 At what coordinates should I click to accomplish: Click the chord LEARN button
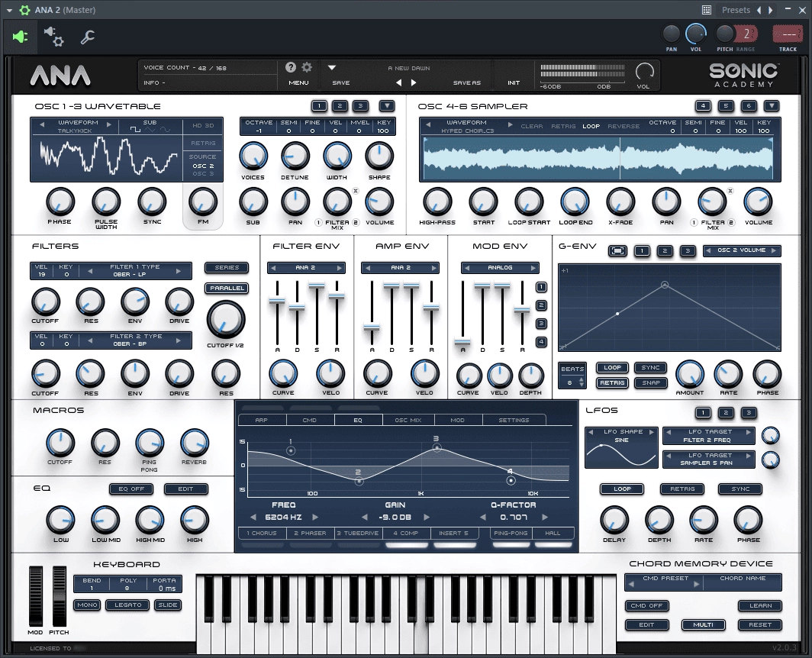(760, 605)
